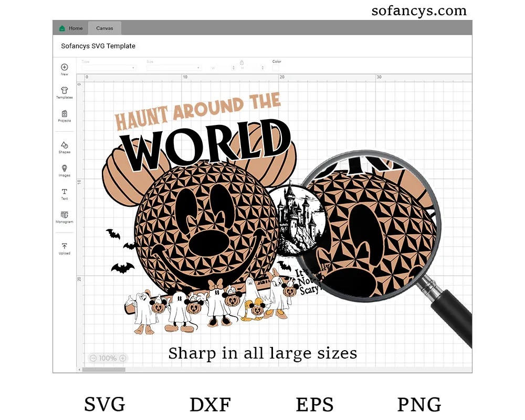Open the Size dropdown
This screenshot has height=420, width=525.
(x=173, y=68)
